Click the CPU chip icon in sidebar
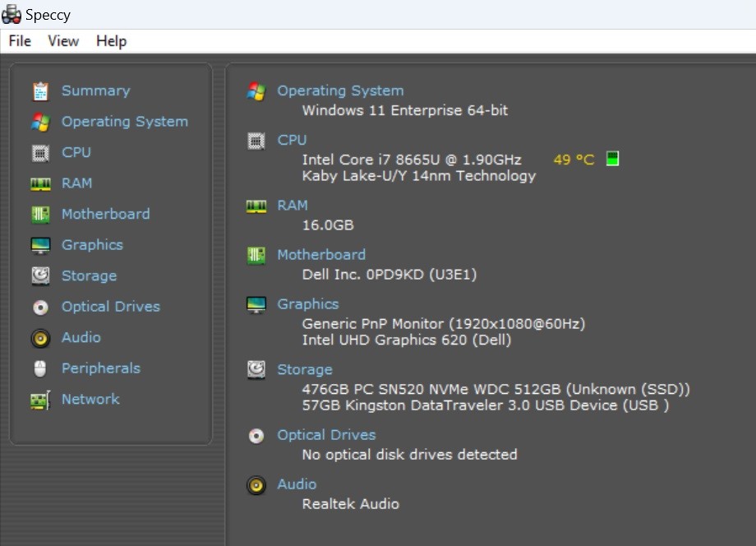Viewport: 756px width, 546px height. (x=40, y=153)
